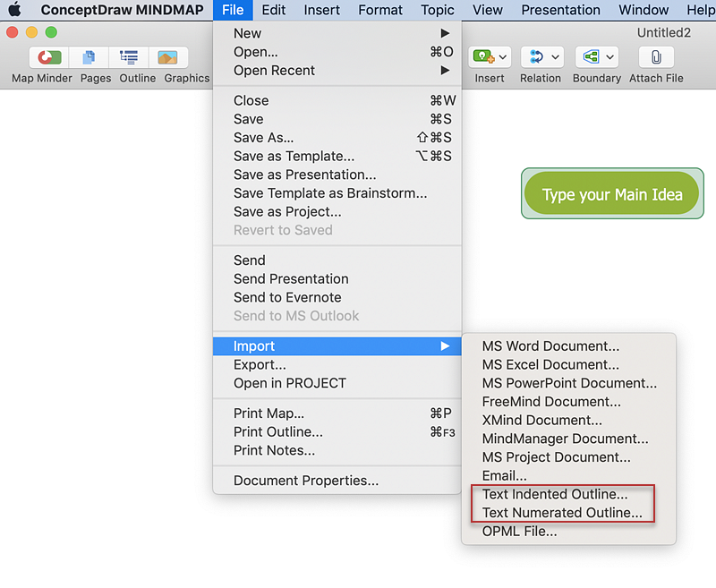Expand the Insert toolbar dropdown arrow
The image size is (716, 588).
tap(503, 57)
